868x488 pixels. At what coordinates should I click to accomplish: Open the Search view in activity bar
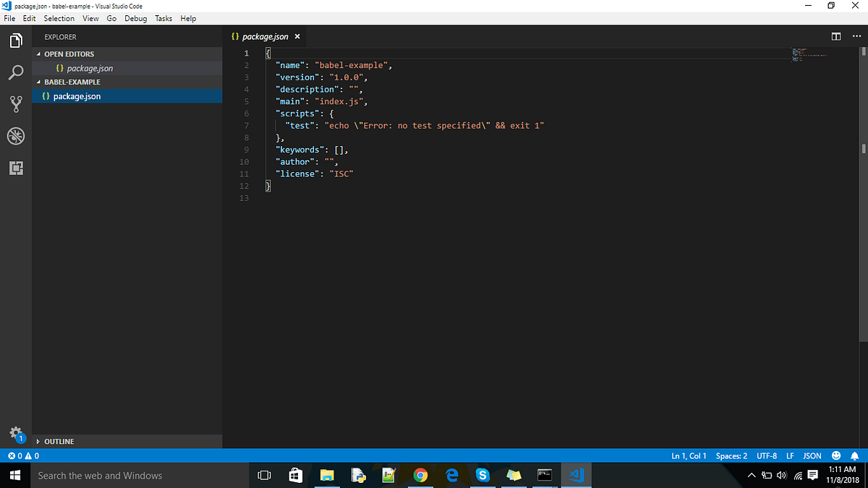click(16, 72)
